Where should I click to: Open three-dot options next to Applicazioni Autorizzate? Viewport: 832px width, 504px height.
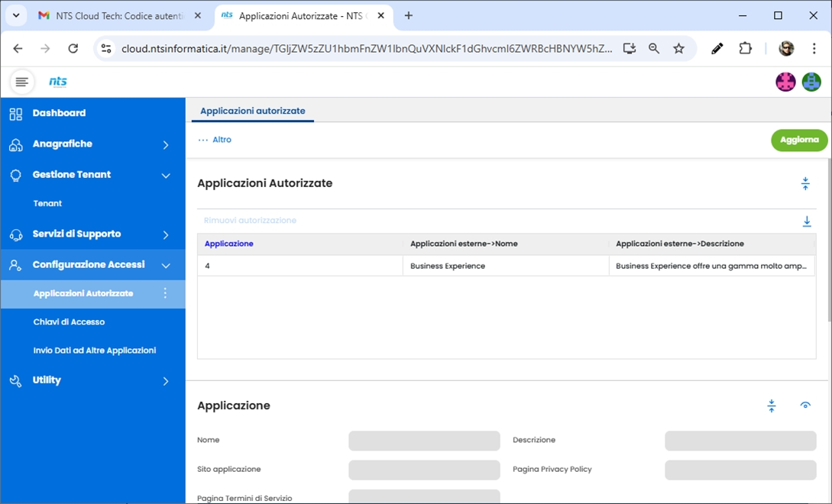pos(165,293)
